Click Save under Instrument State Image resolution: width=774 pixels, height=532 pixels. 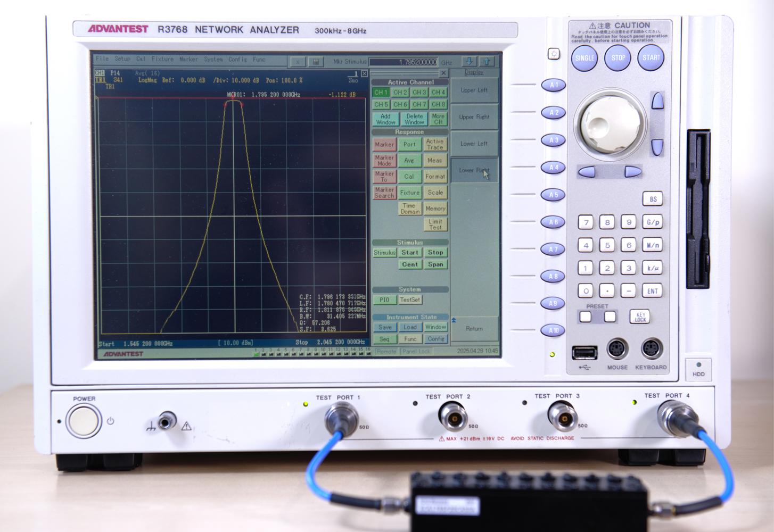(x=385, y=327)
